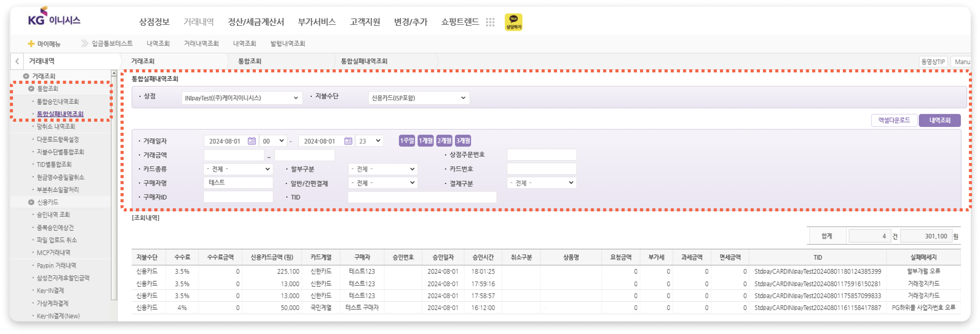
Task: Click the KG 이니시스 logo
Action: (x=54, y=17)
